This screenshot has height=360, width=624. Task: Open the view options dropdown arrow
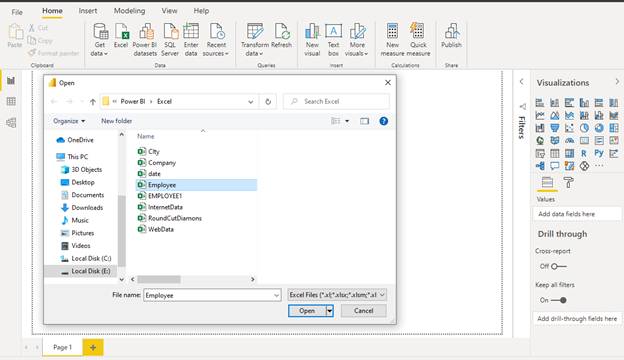pos(347,121)
